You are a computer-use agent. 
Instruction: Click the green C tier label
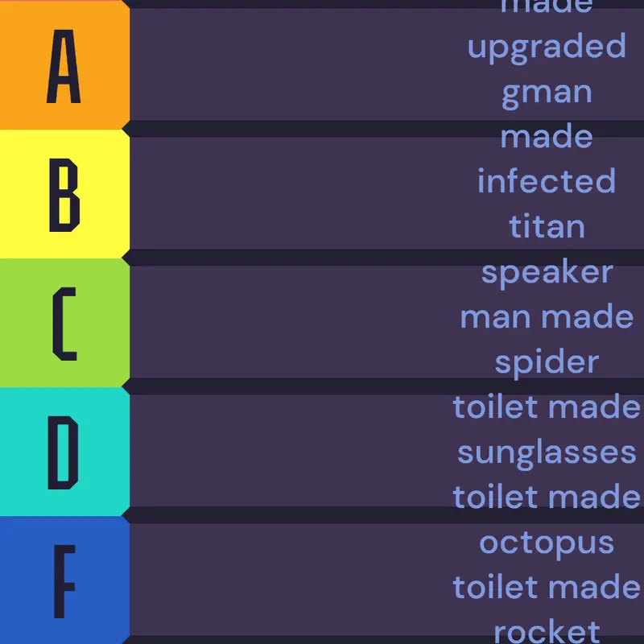[x=64, y=323]
